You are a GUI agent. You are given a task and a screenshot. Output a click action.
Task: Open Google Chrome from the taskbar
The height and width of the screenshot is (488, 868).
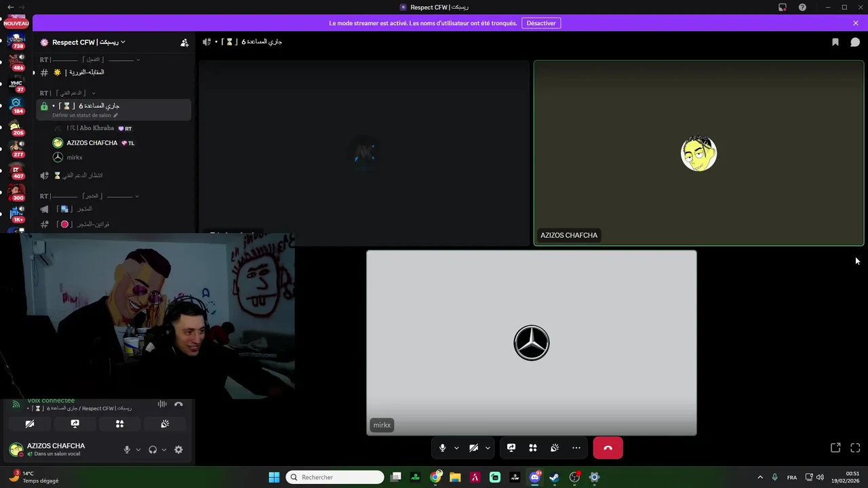point(435,477)
